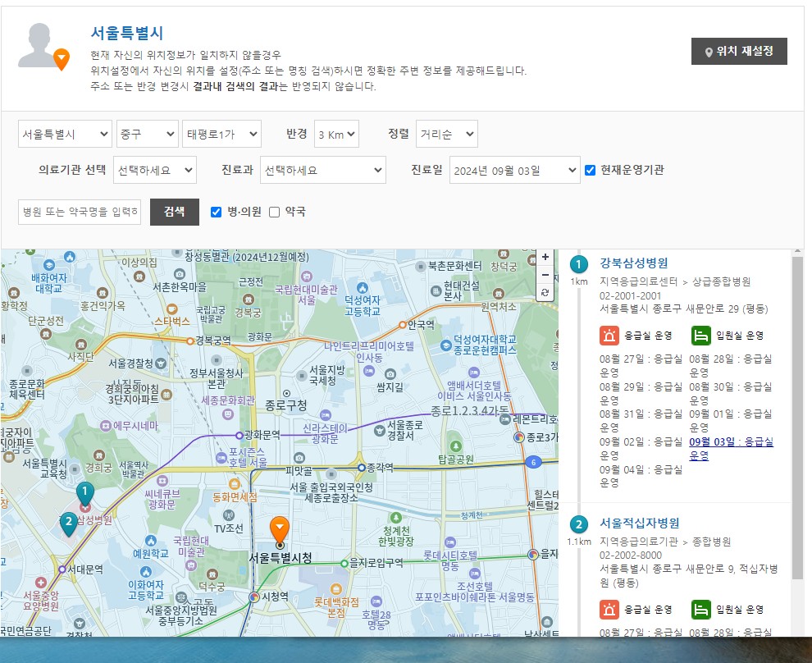Image resolution: width=812 pixels, height=663 pixels.
Task: Click 경복궁역 station marker on map
Action: pos(190,341)
